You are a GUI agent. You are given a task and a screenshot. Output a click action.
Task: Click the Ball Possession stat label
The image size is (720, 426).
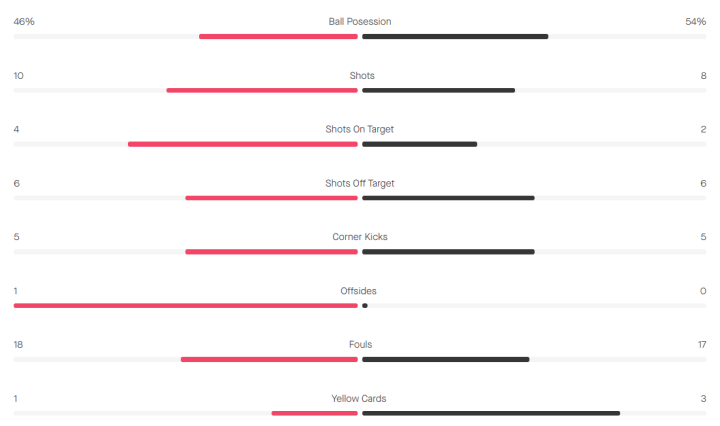coord(360,21)
